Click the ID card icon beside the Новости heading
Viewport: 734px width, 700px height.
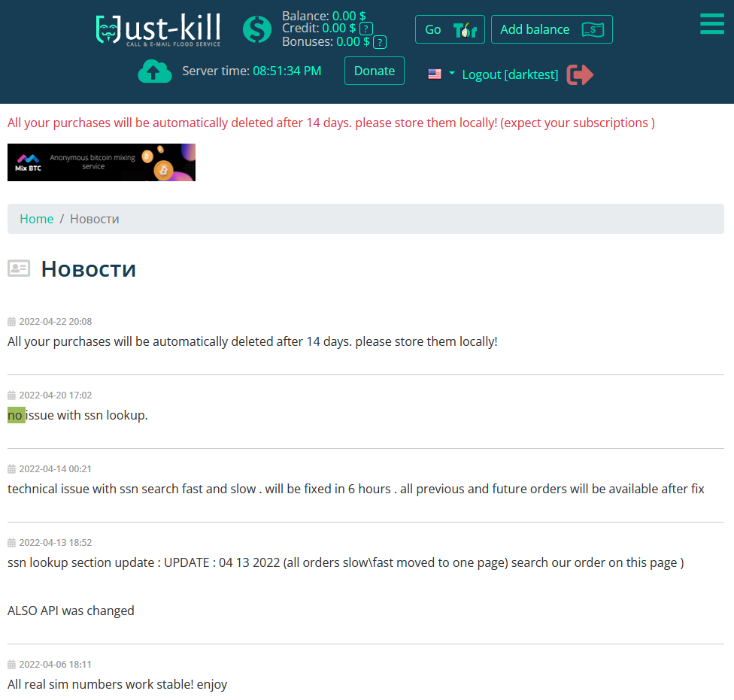tap(18, 268)
